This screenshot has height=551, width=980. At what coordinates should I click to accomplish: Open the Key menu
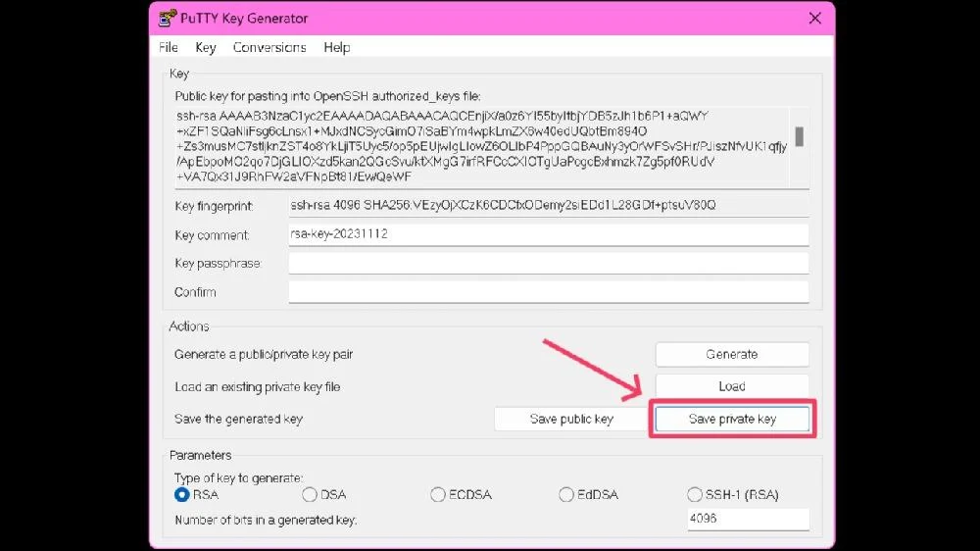206,47
